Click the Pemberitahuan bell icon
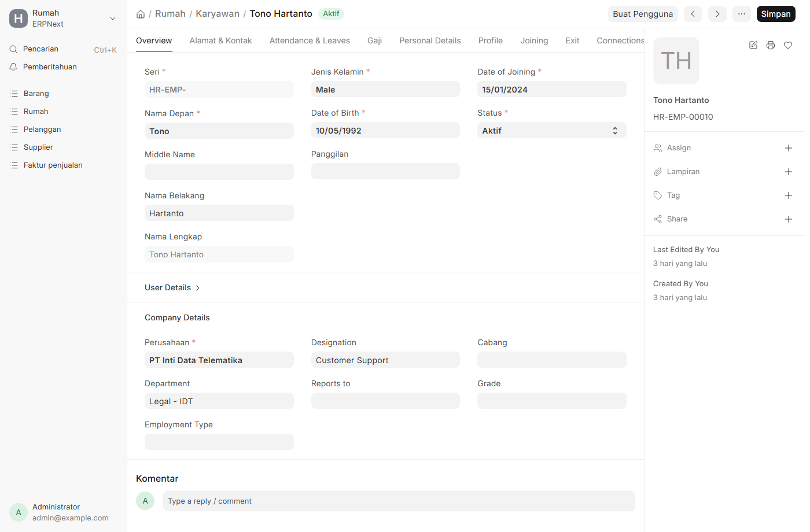Image resolution: width=810 pixels, height=532 pixels. point(13,67)
